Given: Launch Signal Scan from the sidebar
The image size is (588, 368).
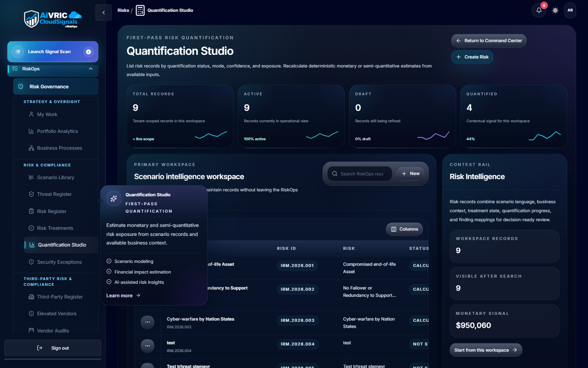Looking at the screenshot, I should 53,52.
